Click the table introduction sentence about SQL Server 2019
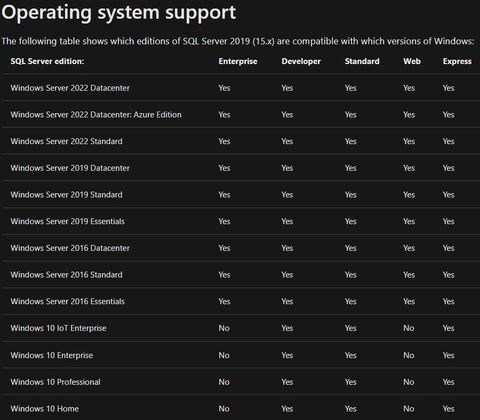This screenshot has width=480, height=420. 238,41
